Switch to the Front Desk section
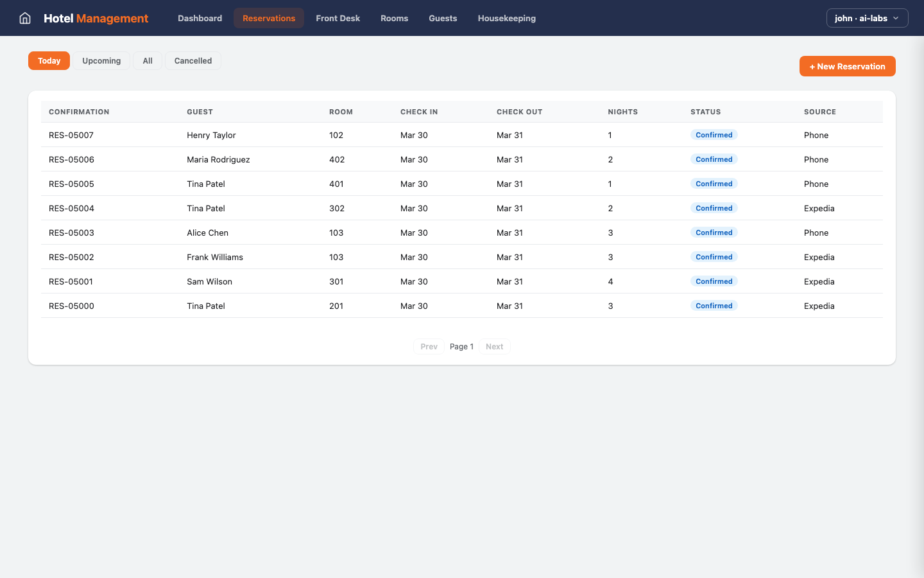 point(338,18)
